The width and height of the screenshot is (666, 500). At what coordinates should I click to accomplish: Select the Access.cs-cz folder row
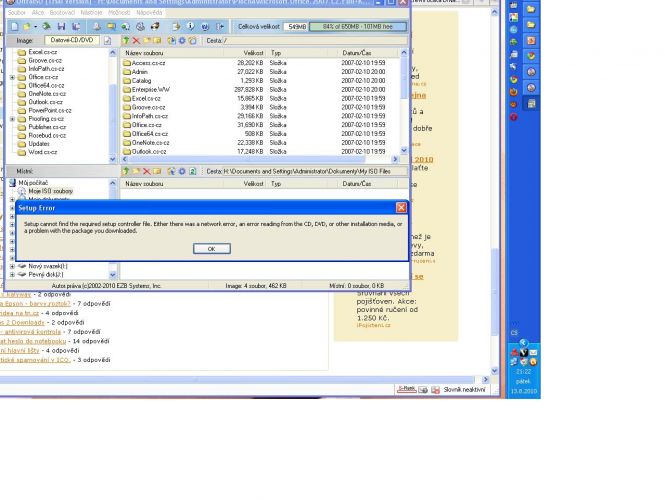tap(259, 63)
